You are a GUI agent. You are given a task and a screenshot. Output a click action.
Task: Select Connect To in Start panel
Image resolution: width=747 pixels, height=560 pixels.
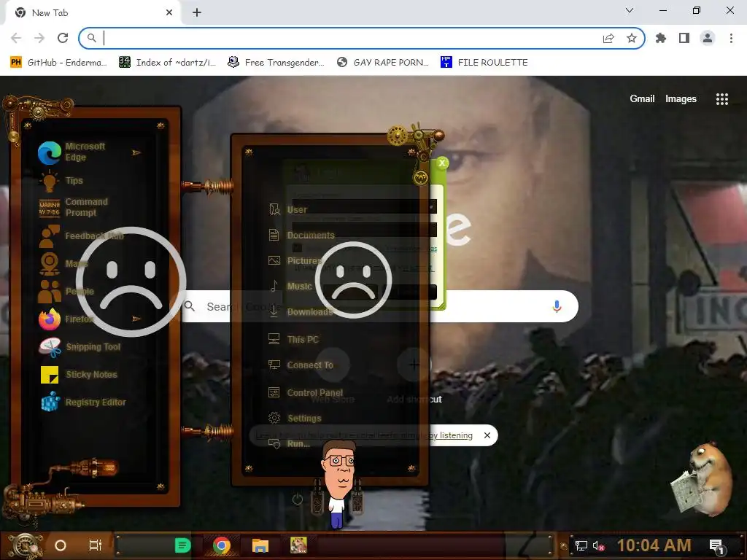click(301, 365)
